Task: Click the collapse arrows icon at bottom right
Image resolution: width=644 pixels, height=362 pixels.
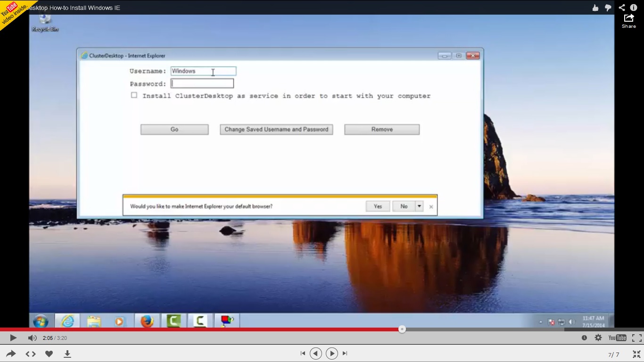Action: pos(636,354)
